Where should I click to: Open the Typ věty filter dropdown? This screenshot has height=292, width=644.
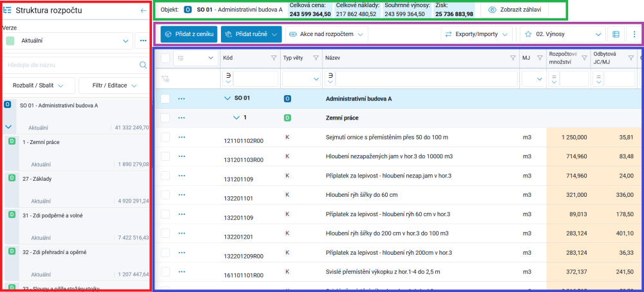tap(301, 78)
